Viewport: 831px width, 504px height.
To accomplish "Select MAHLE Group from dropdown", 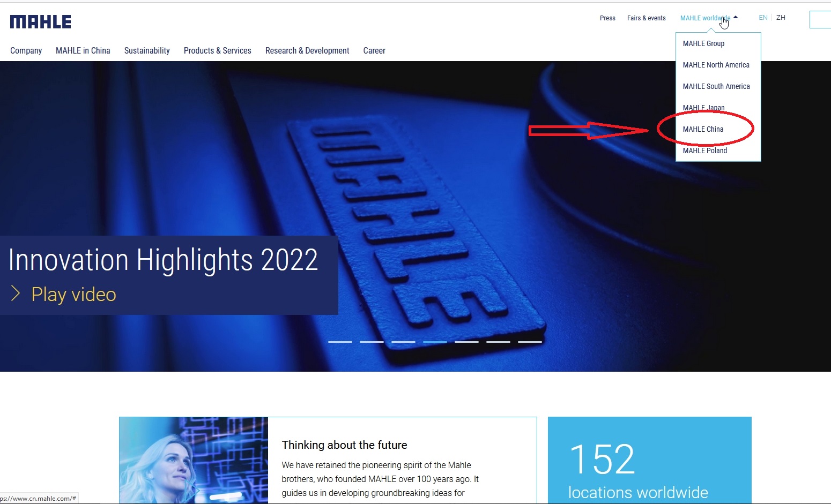I will click(x=703, y=43).
